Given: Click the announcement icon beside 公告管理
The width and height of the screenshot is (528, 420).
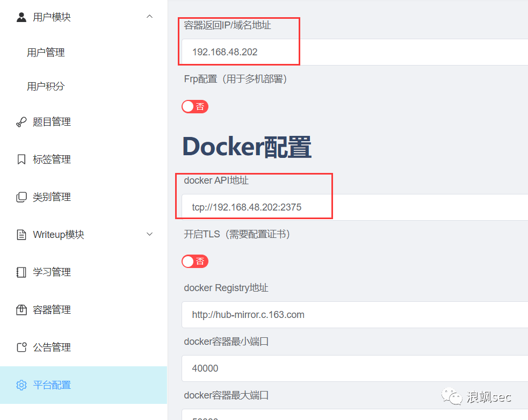Looking at the screenshot, I should tap(21, 347).
